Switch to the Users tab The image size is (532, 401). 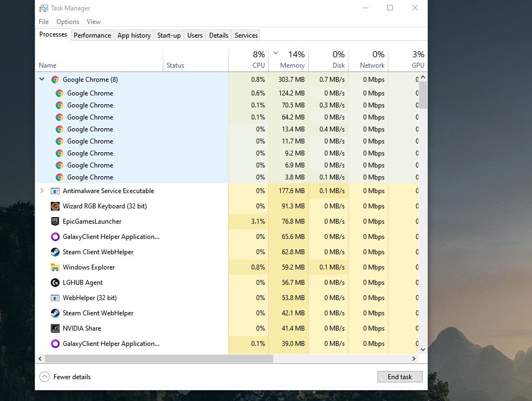(x=195, y=35)
